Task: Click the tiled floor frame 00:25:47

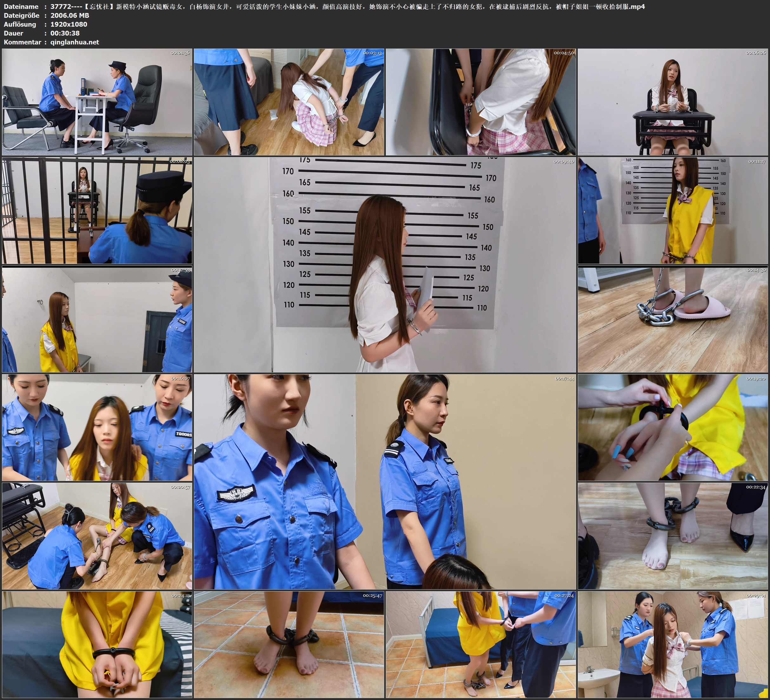Action: (x=289, y=644)
